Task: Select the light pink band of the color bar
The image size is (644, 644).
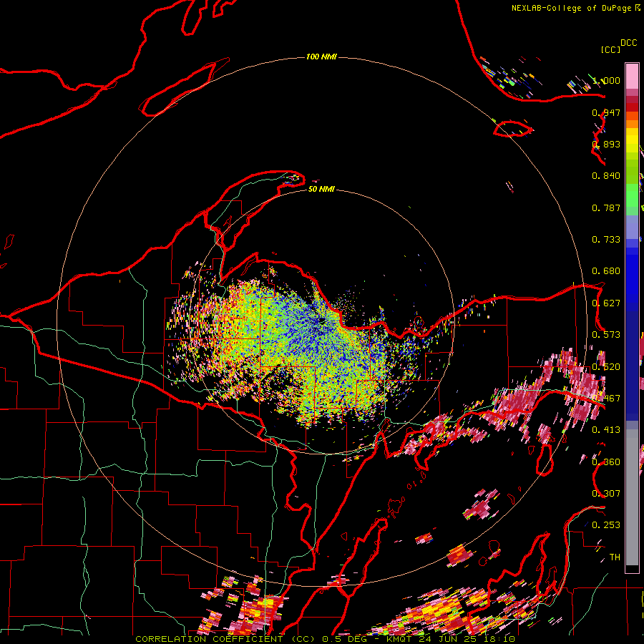Action: (632, 76)
